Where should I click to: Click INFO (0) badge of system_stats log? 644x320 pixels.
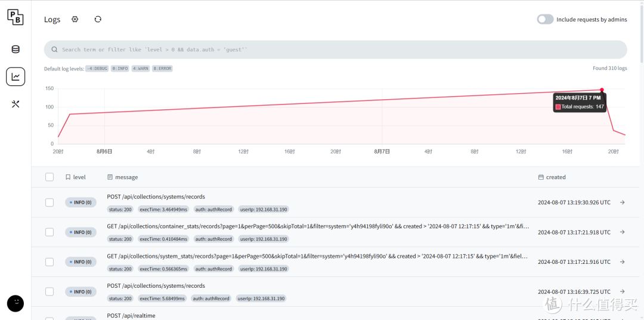(x=80, y=261)
